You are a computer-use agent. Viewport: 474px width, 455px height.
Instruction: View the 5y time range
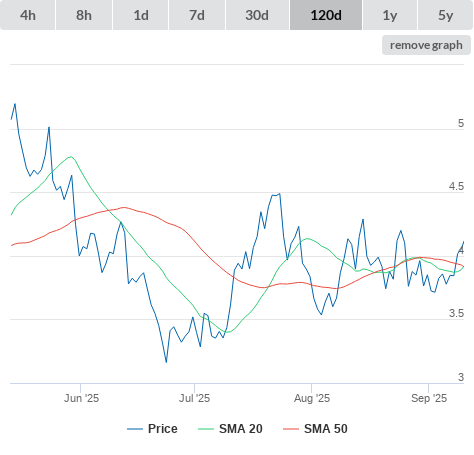coord(445,15)
